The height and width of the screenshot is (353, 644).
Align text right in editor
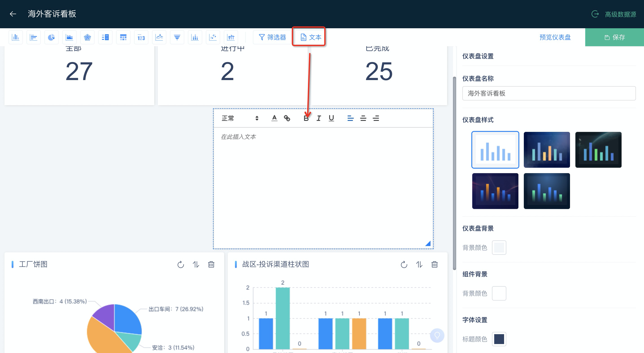click(x=376, y=118)
